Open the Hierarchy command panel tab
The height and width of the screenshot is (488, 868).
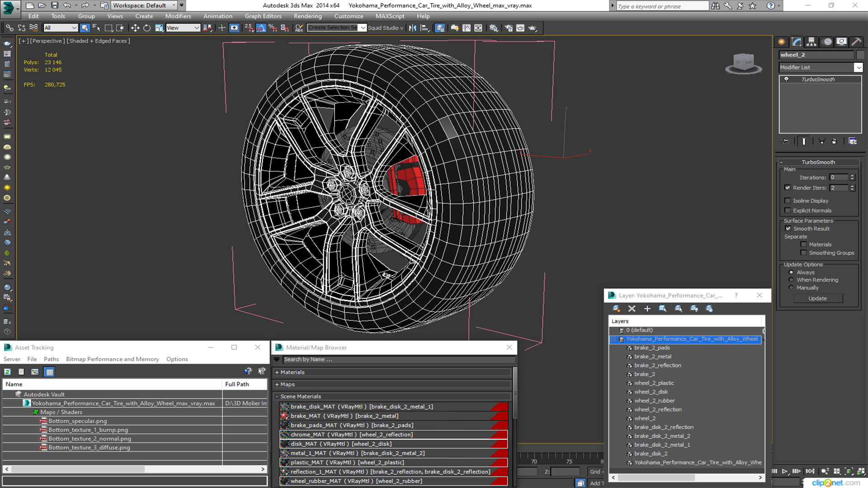(x=811, y=42)
